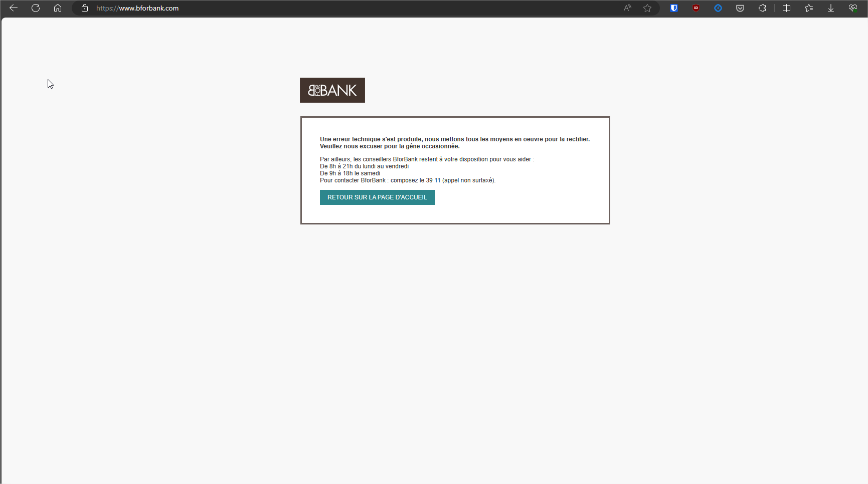This screenshot has height=484, width=868.
Task: Click the BforBank logo
Action: coord(332,90)
